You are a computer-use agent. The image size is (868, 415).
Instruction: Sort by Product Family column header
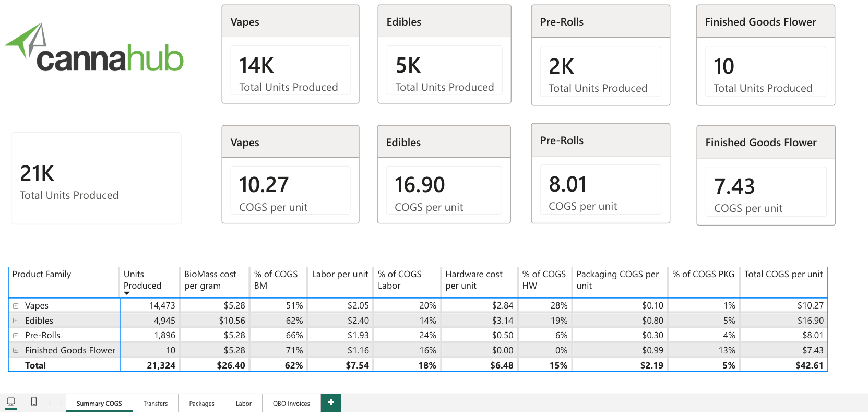[x=42, y=275]
